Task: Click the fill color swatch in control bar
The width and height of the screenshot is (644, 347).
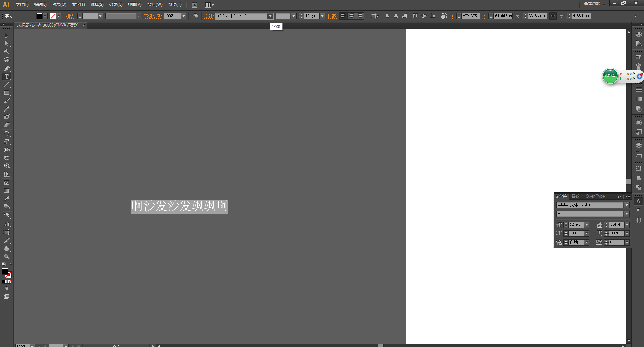Action: point(39,16)
